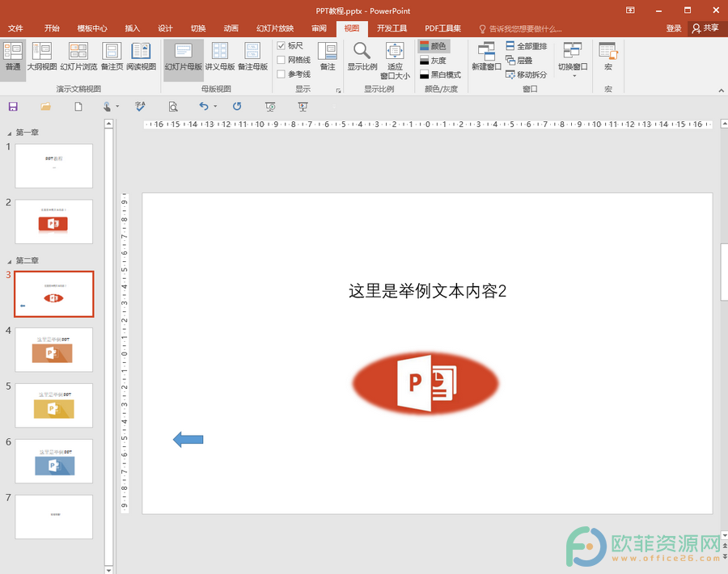Click 适应窗口大小 fit to window

(395, 61)
